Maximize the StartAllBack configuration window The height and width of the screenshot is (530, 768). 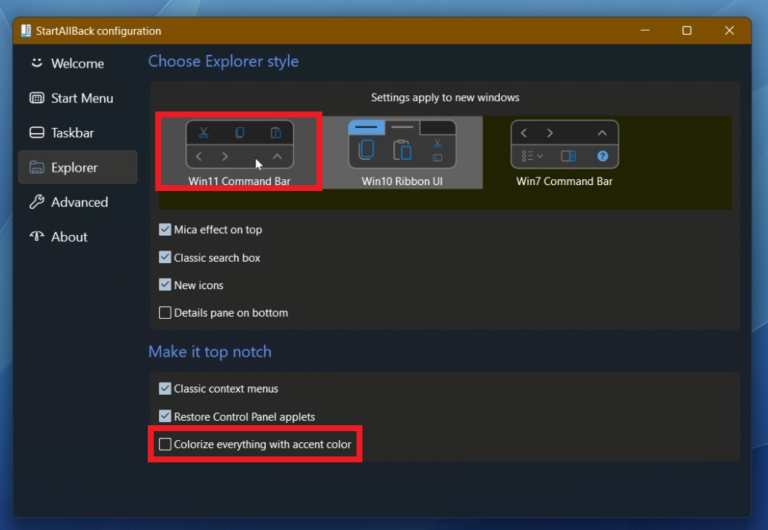687,30
